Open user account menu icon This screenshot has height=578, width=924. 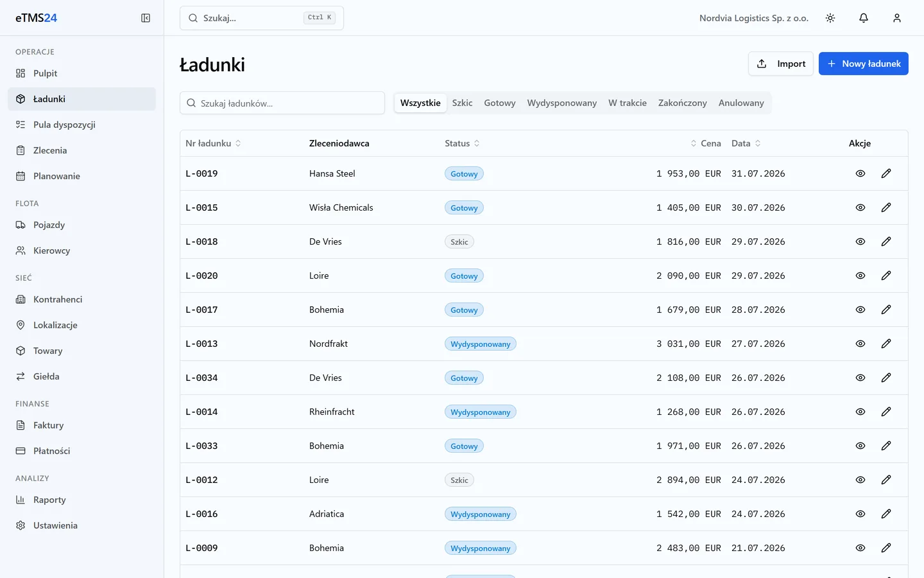click(x=897, y=18)
